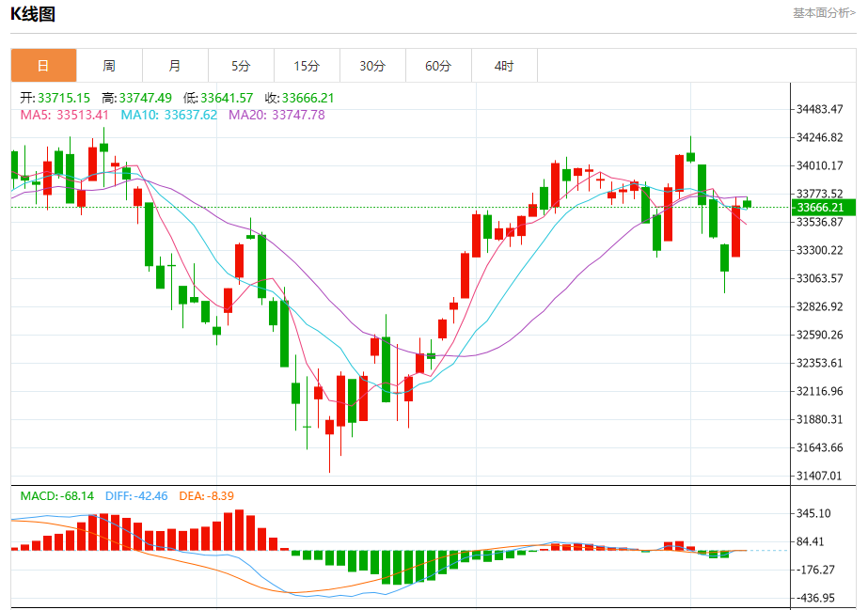Image resolution: width=868 pixels, height=610 pixels.
Task: Click the high price 33747.49
Action: pyautogui.click(x=145, y=98)
